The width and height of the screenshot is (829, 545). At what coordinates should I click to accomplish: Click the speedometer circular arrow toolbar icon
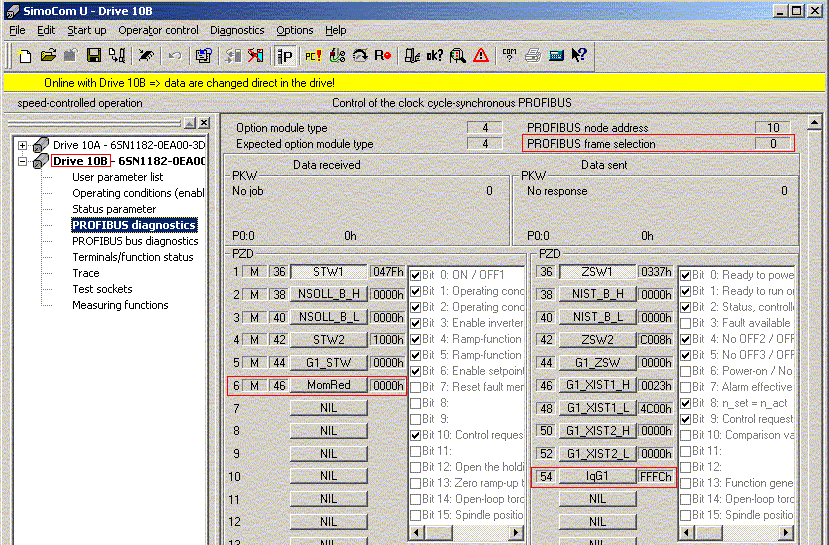[x=360, y=56]
